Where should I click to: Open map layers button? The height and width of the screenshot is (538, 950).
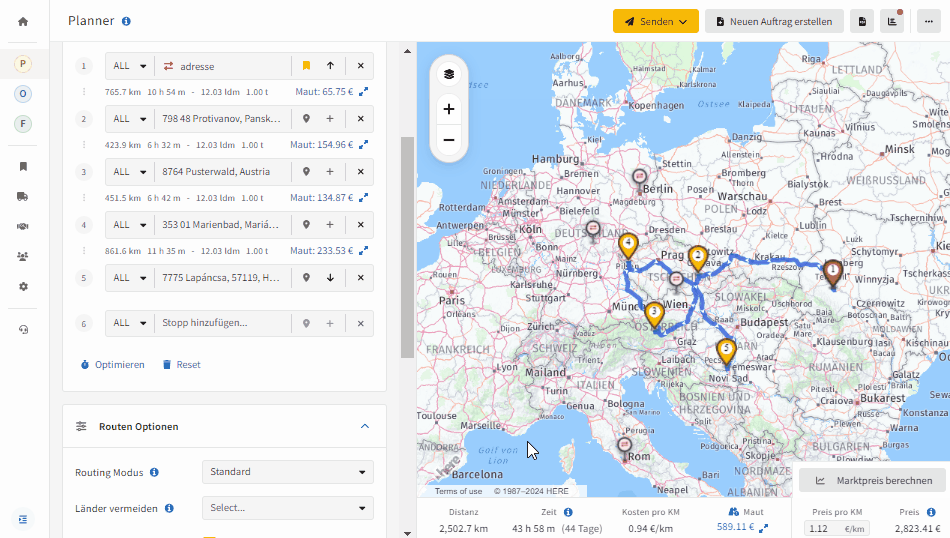[449, 74]
